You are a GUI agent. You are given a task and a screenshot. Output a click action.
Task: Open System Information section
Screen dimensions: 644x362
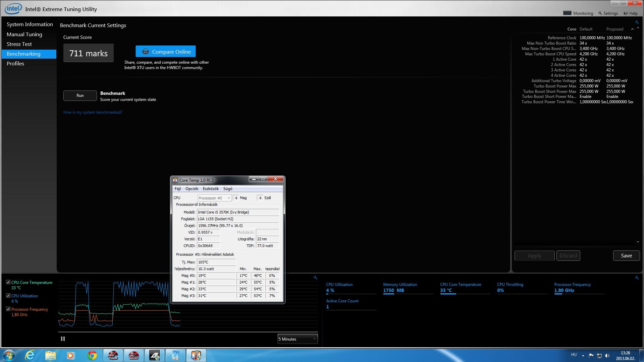[30, 24]
